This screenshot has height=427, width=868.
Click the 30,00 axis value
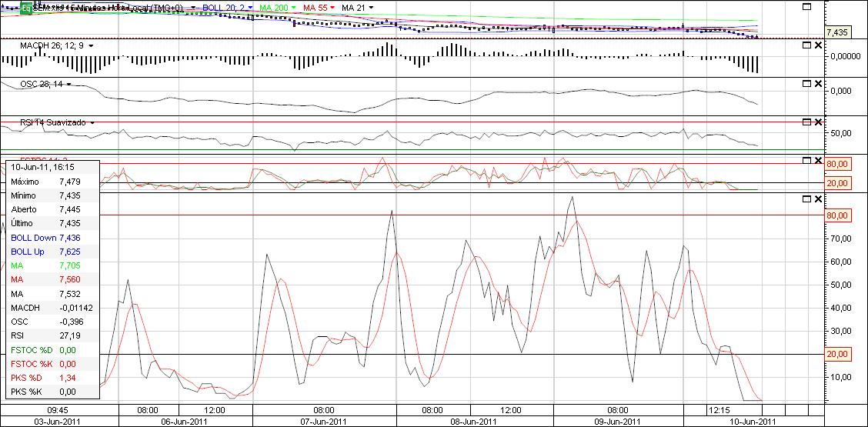841,331
